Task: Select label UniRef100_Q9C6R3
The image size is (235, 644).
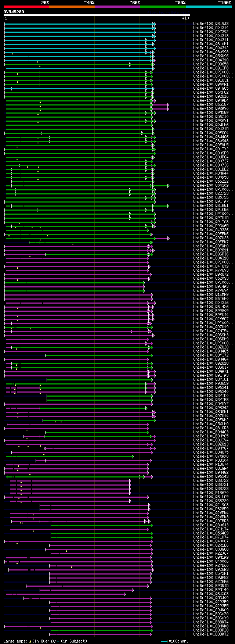Action: point(211,569)
